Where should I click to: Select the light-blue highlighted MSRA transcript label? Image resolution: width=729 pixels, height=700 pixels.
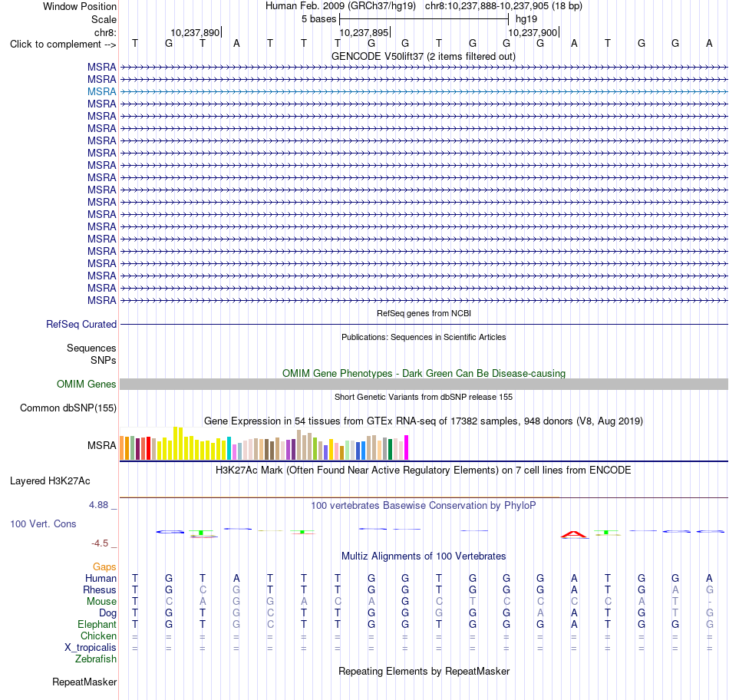click(x=102, y=91)
